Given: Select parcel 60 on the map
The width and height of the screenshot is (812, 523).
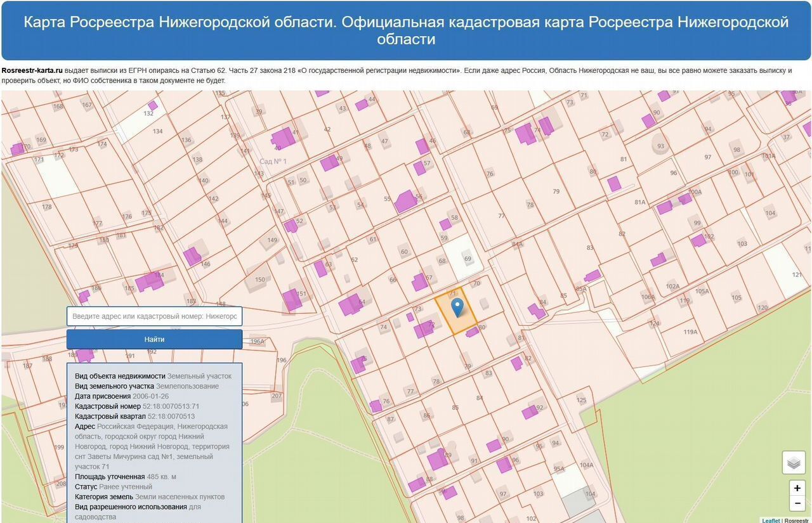Looking at the screenshot, I should [404, 252].
